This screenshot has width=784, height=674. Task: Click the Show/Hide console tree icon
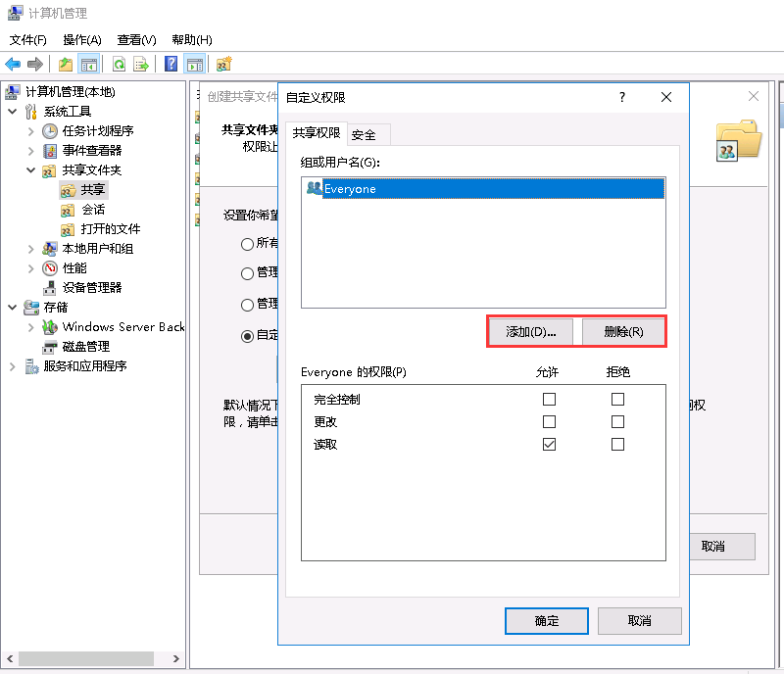pos(89,65)
